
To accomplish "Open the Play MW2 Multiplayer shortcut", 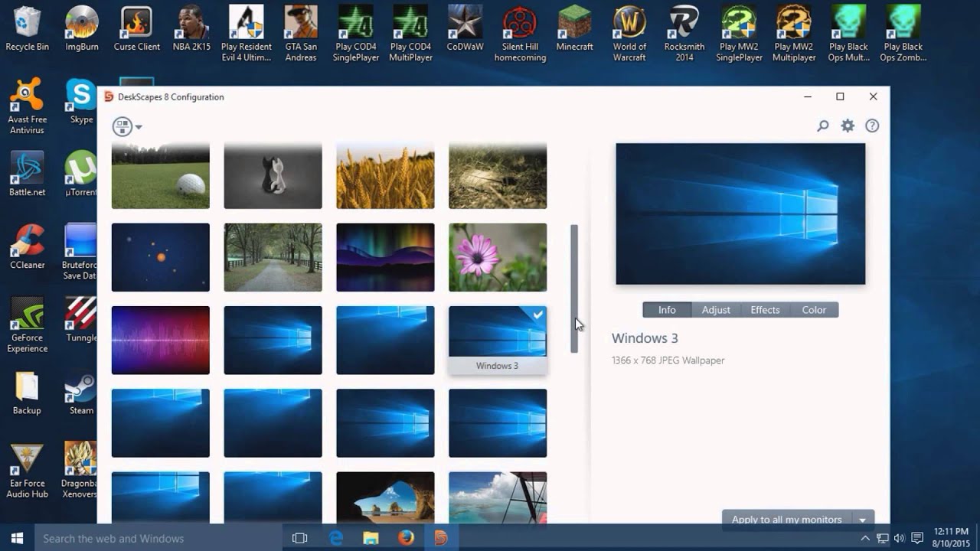I will tap(794, 34).
